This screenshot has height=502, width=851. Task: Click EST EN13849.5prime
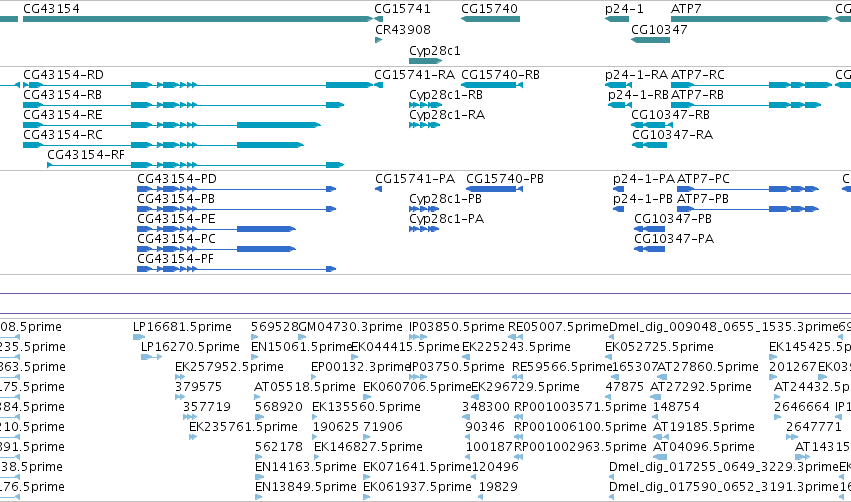306,487
